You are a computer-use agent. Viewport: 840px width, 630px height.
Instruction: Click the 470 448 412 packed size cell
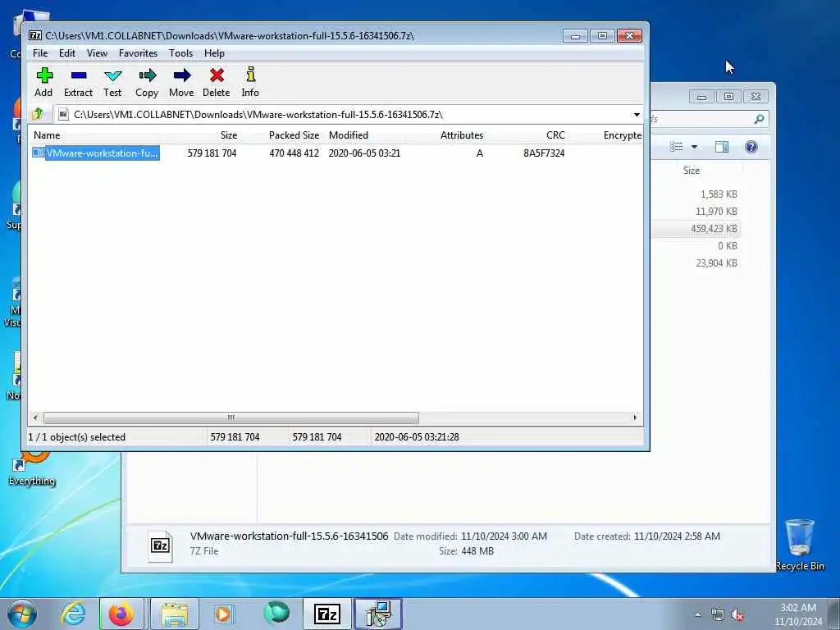click(x=294, y=153)
